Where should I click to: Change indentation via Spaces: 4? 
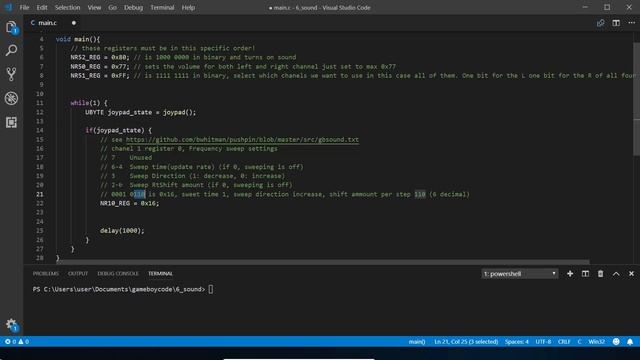click(516, 342)
